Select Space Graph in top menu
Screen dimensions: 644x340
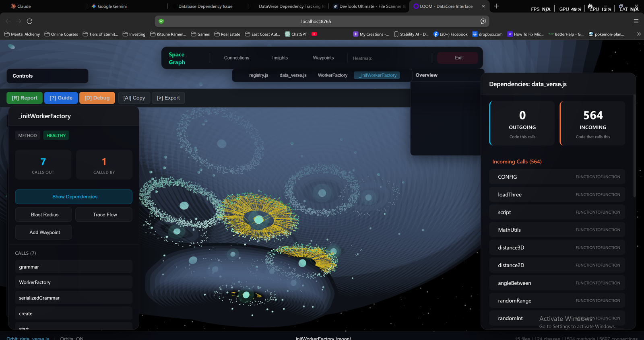pyautogui.click(x=177, y=58)
